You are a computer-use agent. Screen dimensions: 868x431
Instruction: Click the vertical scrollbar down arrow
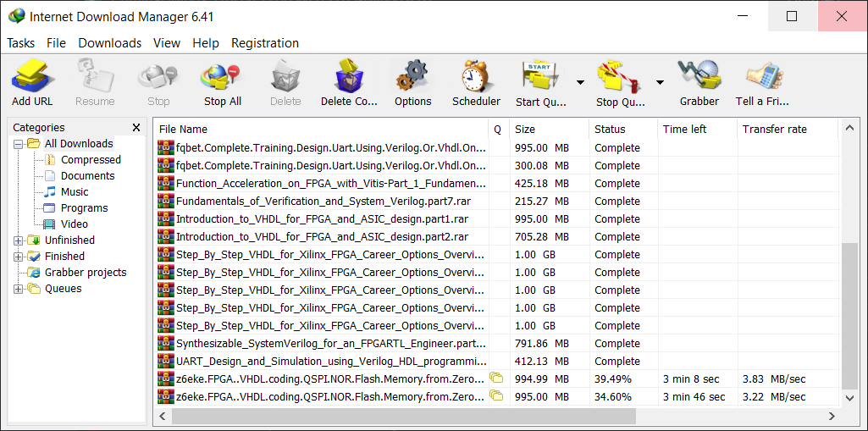pyautogui.click(x=849, y=398)
